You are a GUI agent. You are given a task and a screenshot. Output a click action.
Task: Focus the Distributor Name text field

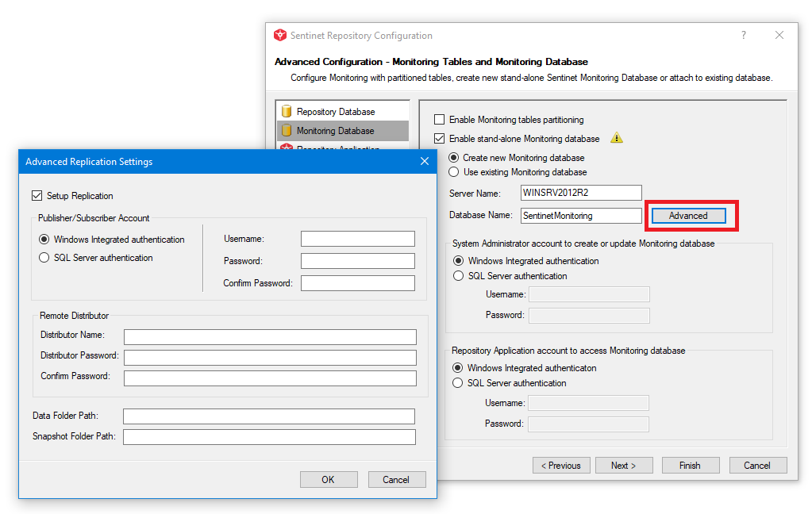(270, 337)
